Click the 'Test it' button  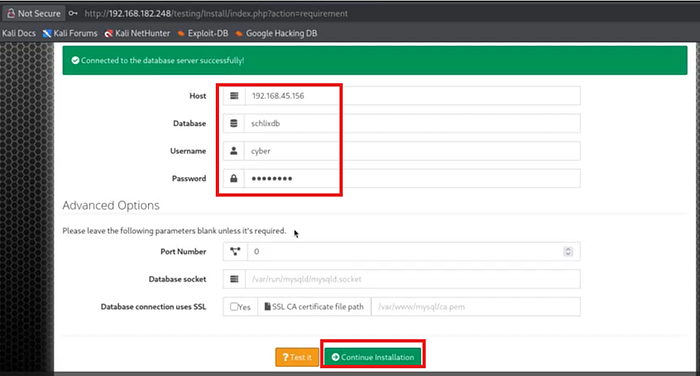[x=297, y=357]
